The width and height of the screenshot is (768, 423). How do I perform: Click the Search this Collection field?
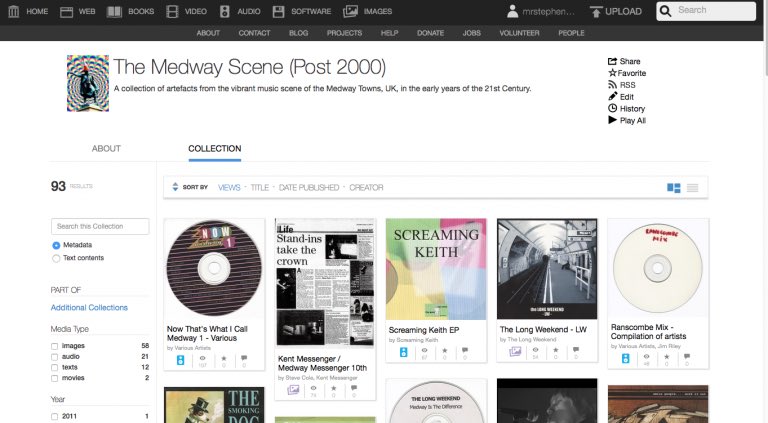[x=100, y=226]
